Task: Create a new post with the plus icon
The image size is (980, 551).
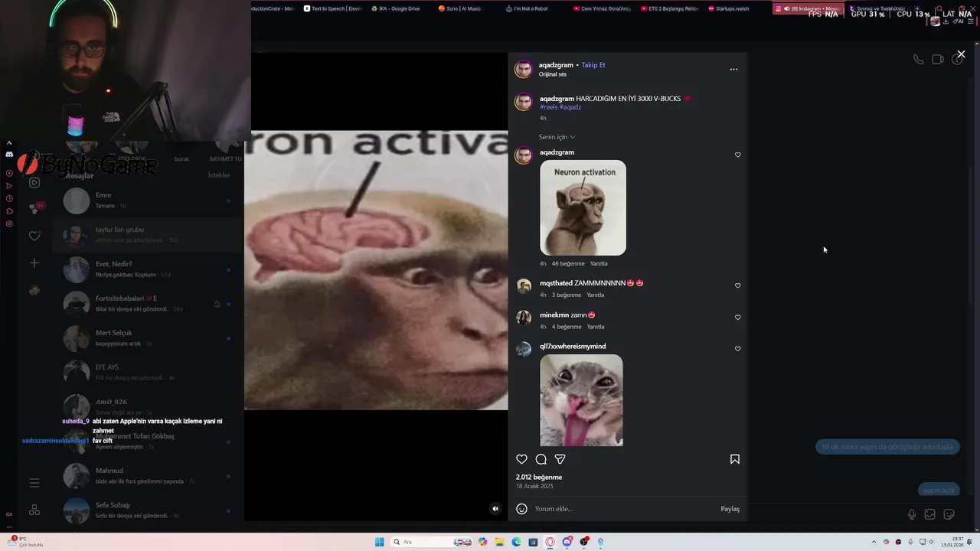Action: tap(34, 263)
